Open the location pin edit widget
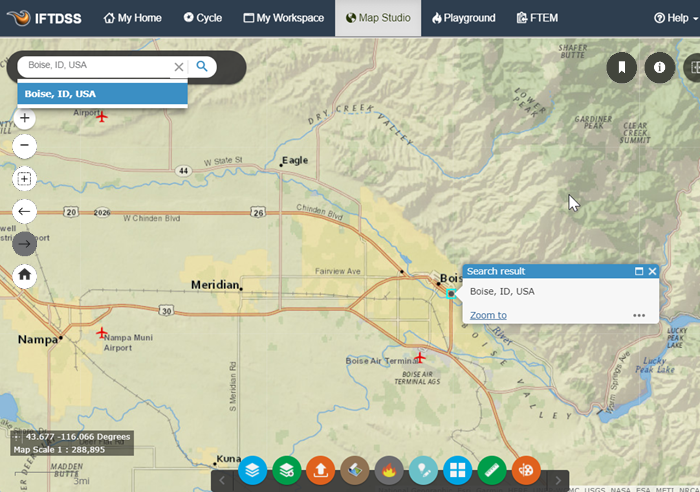Image resolution: width=700 pixels, height=492 pixels. click(423, 470)
